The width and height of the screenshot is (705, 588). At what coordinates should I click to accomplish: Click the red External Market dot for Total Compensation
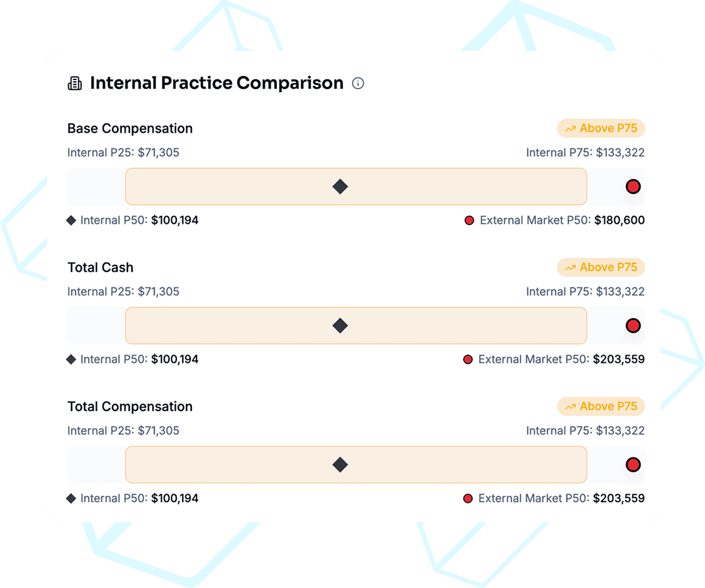(633, 464)
